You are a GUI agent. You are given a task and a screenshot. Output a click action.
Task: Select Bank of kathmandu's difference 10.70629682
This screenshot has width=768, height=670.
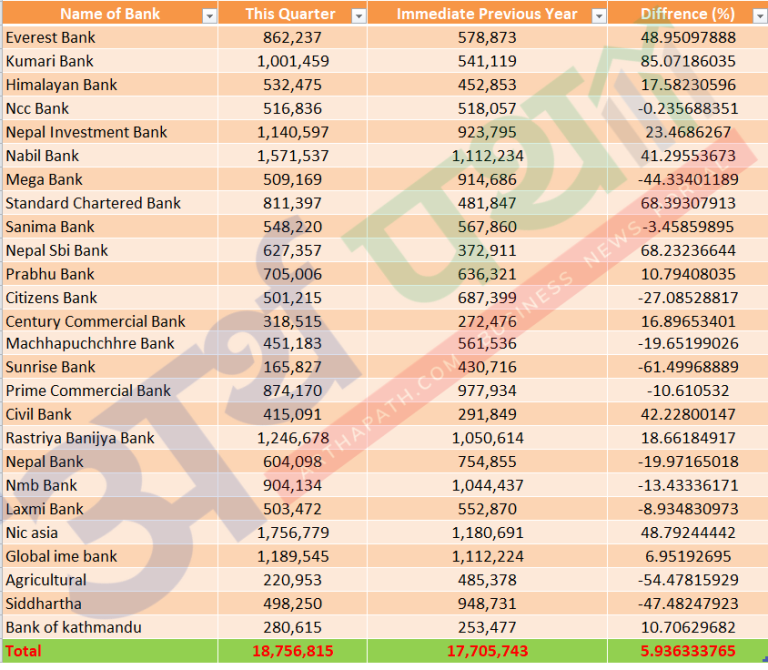(x=688, y=627)
